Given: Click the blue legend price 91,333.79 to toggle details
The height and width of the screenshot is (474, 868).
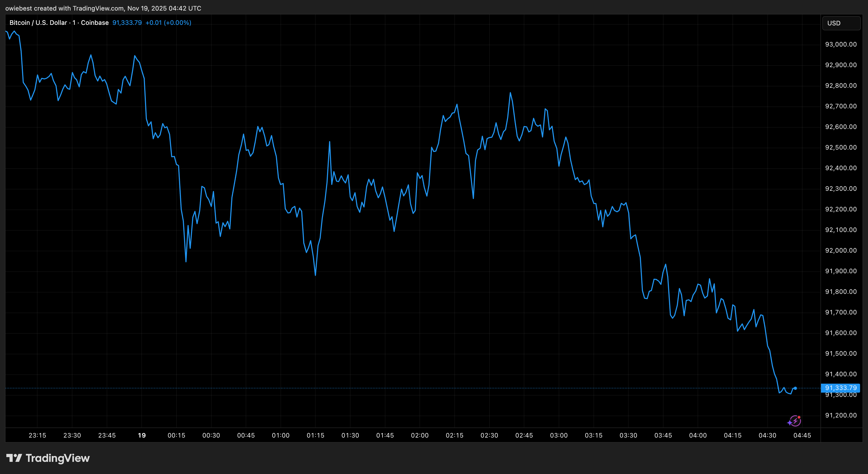Looking at the screenshot, I should coord(127,22).
